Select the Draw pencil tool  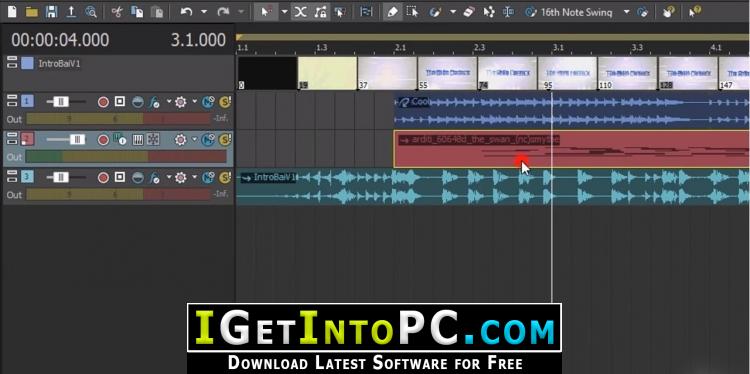(392, 12)
